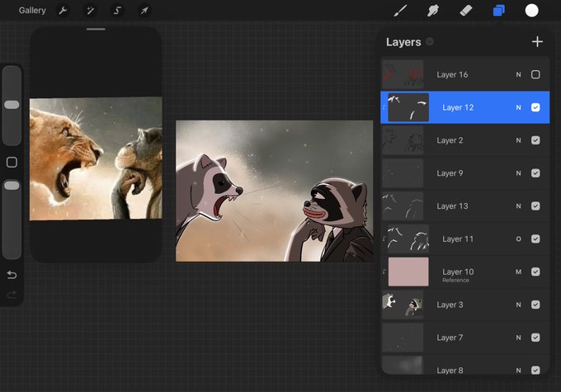This screenshot has height=392, width=561.
Task: Show Layer 16 with its visibility checkbox
Action: pyautogui.click(x=535, y=74)
